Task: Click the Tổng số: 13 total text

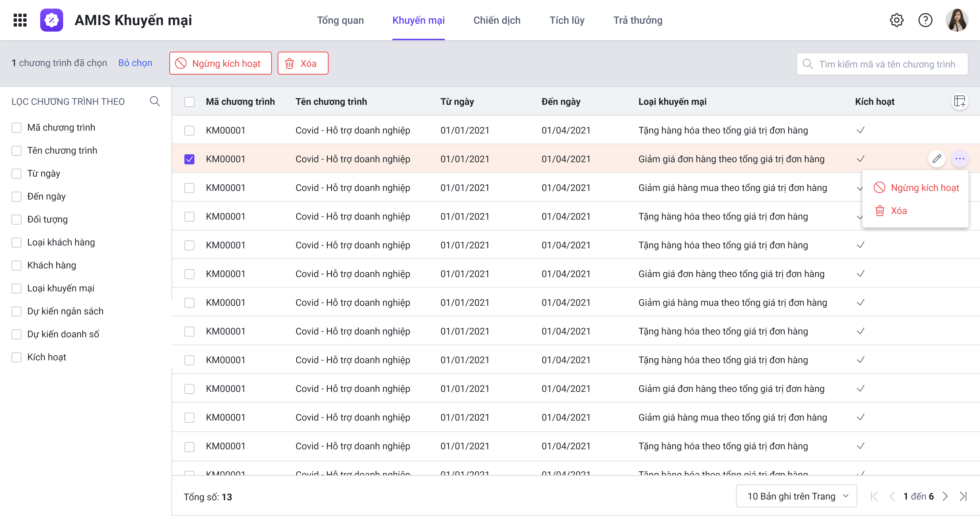Action: pyautogui.click(x=208, y=497)
